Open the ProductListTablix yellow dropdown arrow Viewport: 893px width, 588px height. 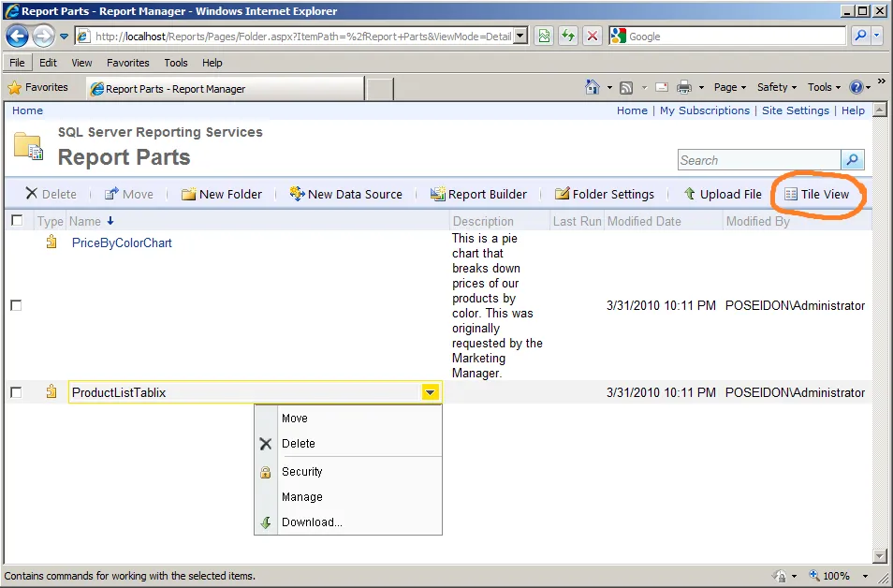(431, 392)
